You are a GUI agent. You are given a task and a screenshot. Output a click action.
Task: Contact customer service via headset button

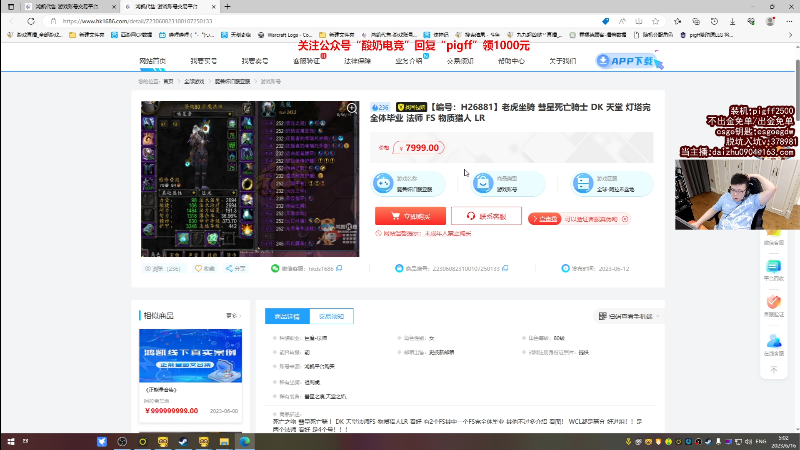pyautogui.click(x=486, y=216)
